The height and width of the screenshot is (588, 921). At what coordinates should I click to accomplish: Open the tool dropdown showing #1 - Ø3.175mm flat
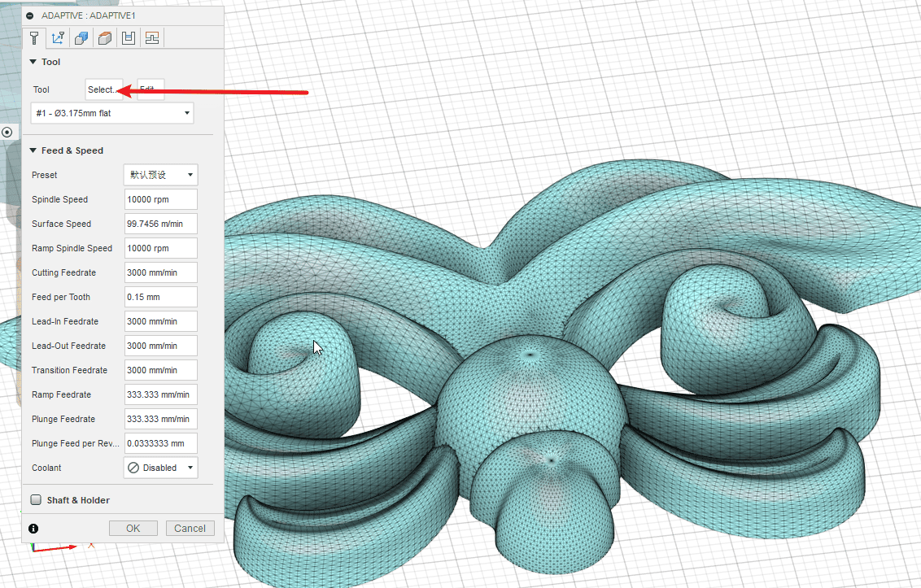tap(113, 113)
